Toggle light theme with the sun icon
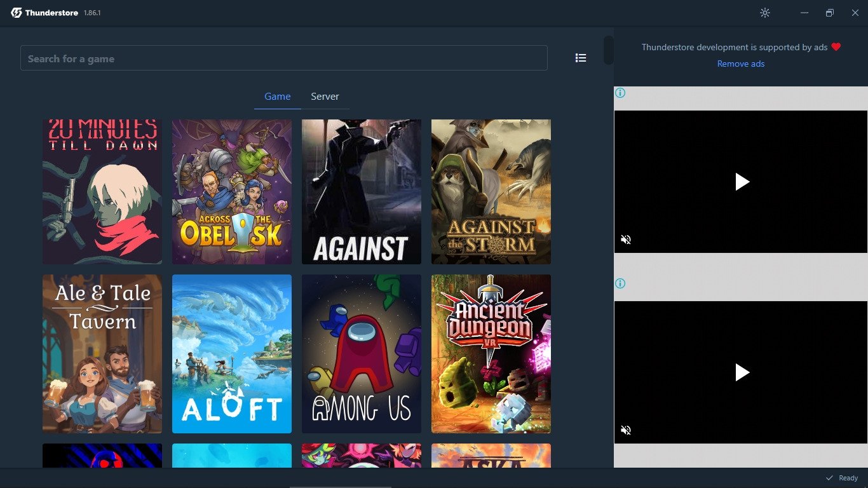Screen dimensions: 868x488 coord(765,13)
